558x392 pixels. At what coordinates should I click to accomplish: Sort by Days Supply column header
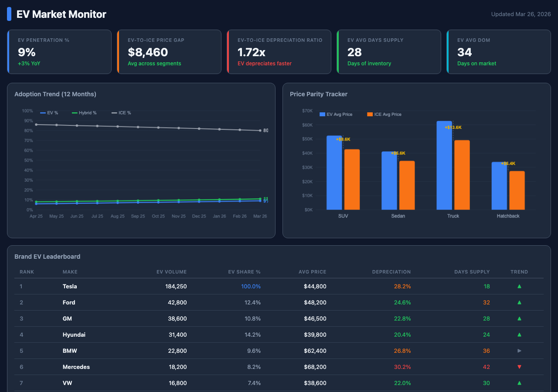[x=472, y=272]
